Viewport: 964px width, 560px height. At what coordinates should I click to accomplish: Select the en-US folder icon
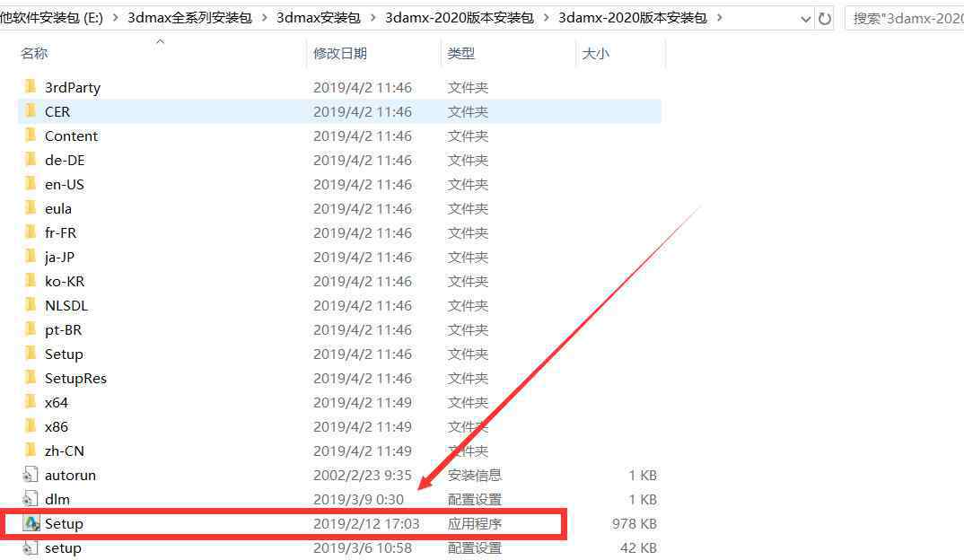click(x=31, y=184)
